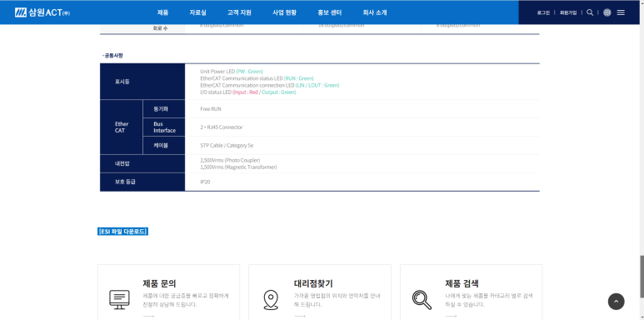Select the 공통사항 section heading

point(112,56)
